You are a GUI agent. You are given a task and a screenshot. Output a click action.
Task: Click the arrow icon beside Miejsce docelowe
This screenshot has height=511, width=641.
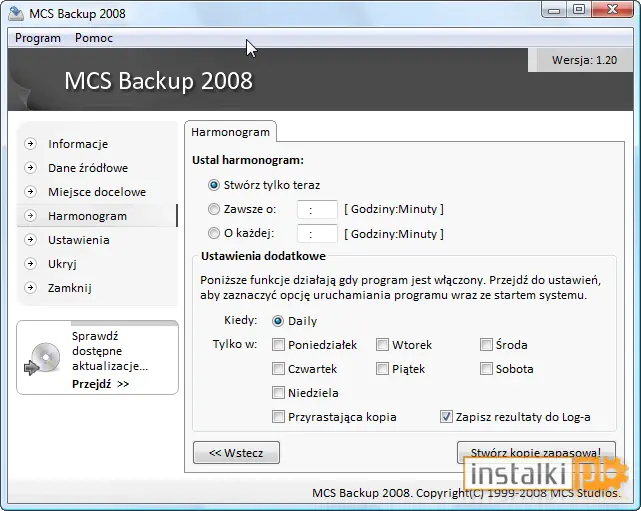pos(30,192)
